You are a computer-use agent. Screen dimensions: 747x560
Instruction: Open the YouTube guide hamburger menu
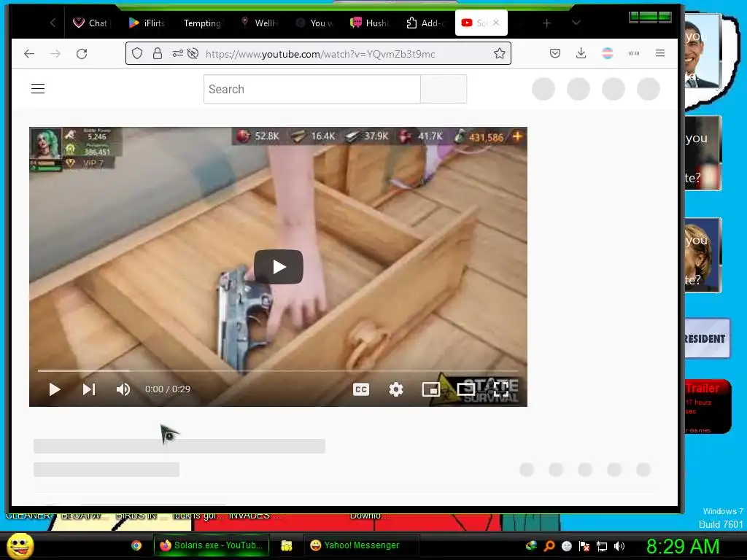[x=38, y=88]
